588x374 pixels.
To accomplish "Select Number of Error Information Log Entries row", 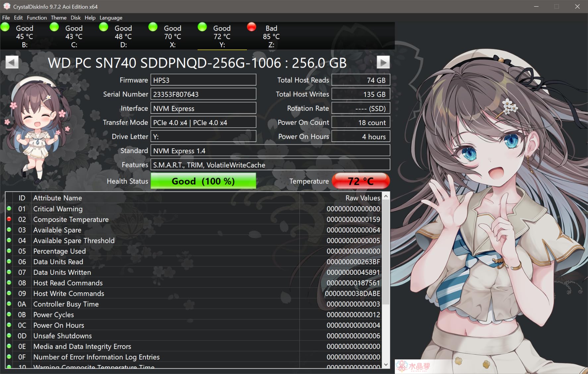I will [x=194, y=357].
